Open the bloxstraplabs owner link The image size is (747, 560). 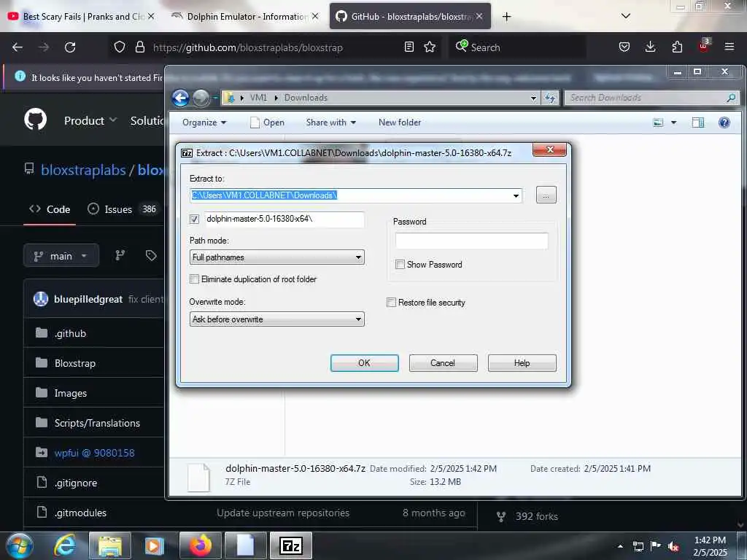coord(83,170)
